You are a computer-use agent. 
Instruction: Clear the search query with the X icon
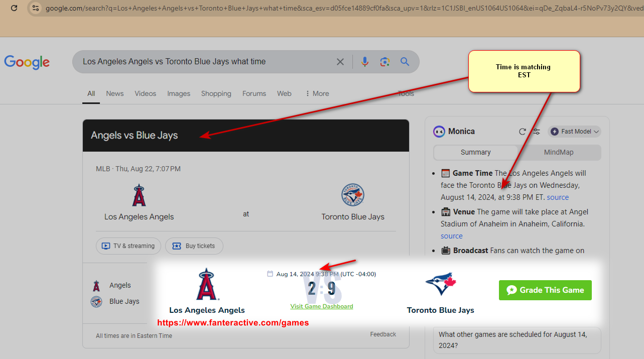tap(340, 62)
